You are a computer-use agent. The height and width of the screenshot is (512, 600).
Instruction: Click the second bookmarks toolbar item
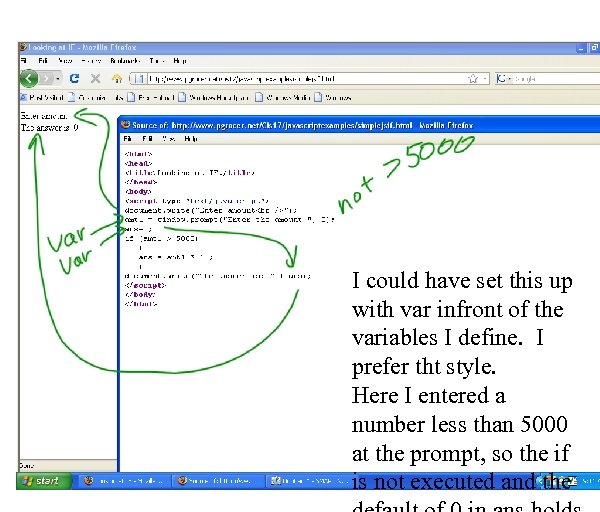[96, 98]
